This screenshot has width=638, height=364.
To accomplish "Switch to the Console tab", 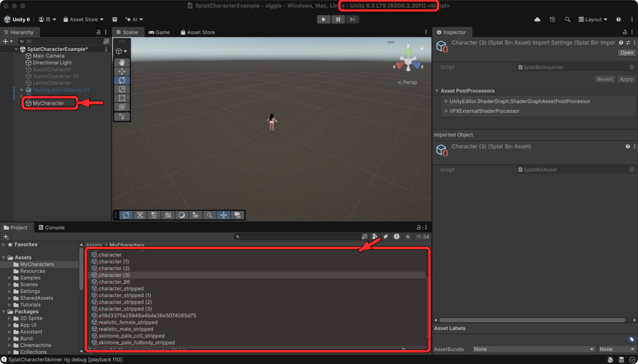I will click(51, 227).
